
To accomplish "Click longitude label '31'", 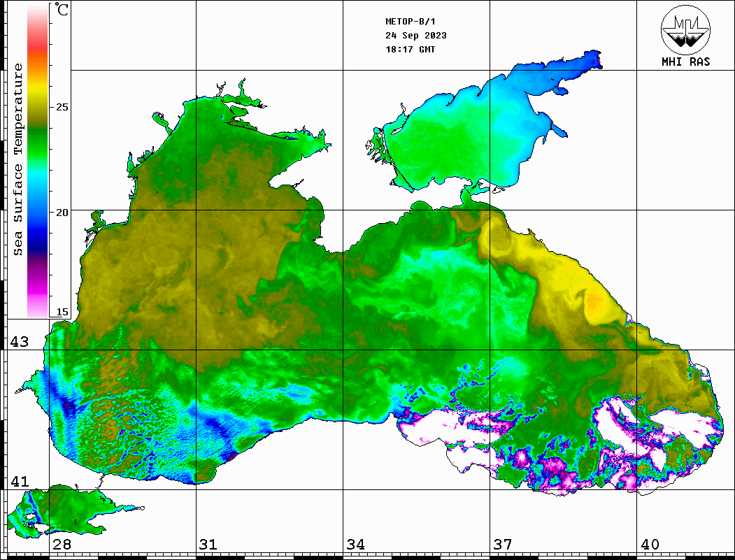I will 208,545.
